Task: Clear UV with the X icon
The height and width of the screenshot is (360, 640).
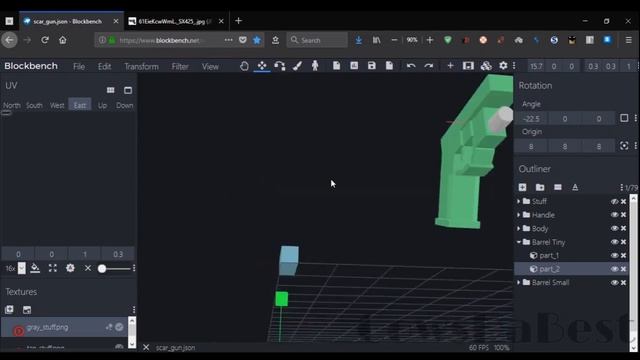Action: tap(88, 268)
